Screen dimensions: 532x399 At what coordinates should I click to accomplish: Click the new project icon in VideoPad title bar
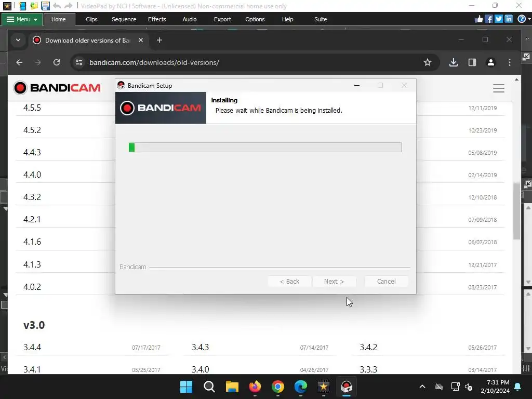22,6
